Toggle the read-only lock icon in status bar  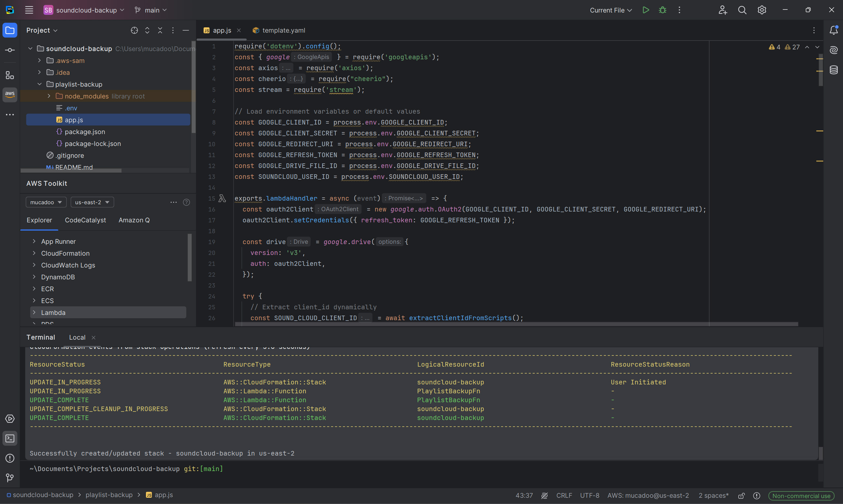click(x=742, y=495)
